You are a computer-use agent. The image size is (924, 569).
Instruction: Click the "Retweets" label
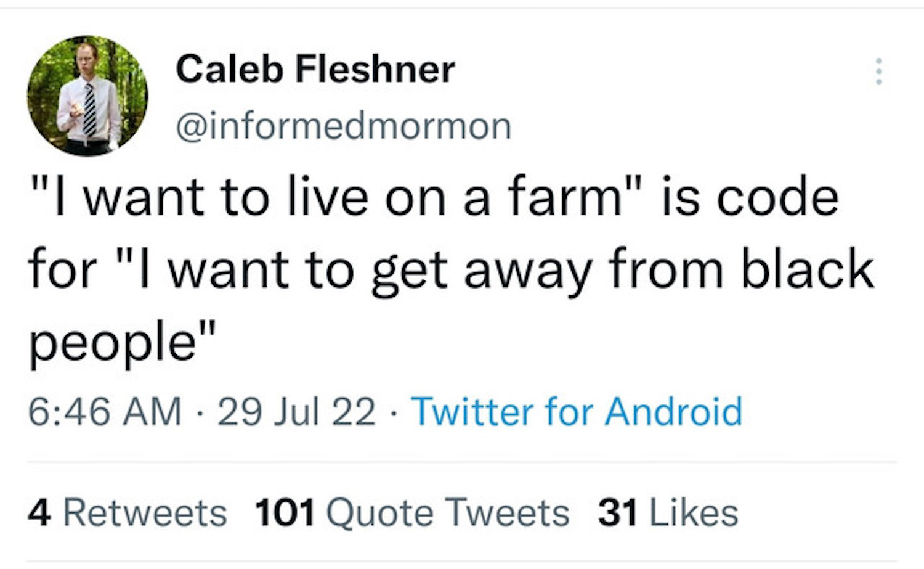(x=145, y=513)
